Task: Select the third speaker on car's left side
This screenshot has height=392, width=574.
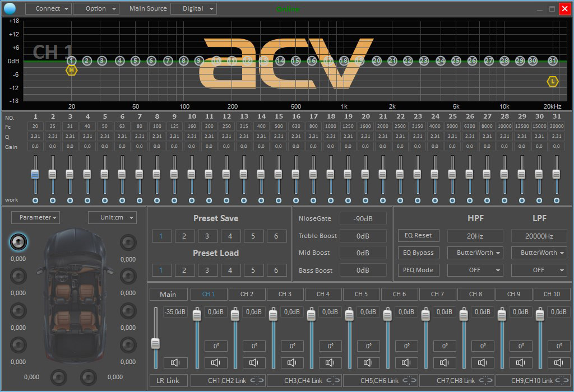Action: [18, 311]
